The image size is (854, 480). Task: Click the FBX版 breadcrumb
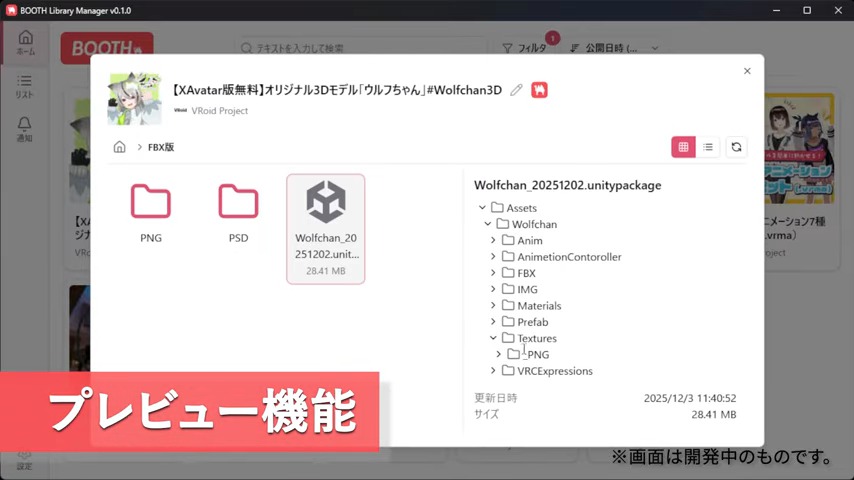tap(163, 147)
